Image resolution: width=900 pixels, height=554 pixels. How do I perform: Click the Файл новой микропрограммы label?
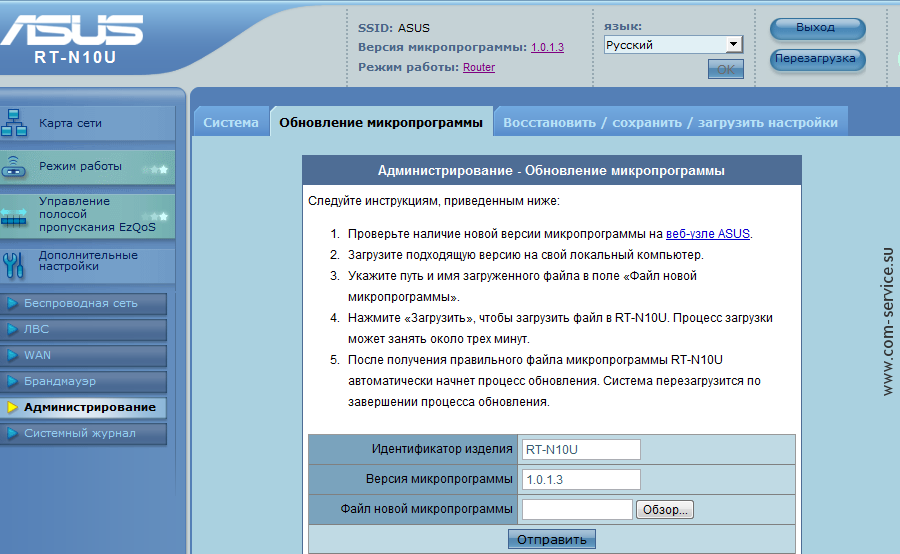pyautogui.click(x=426, y=509)
